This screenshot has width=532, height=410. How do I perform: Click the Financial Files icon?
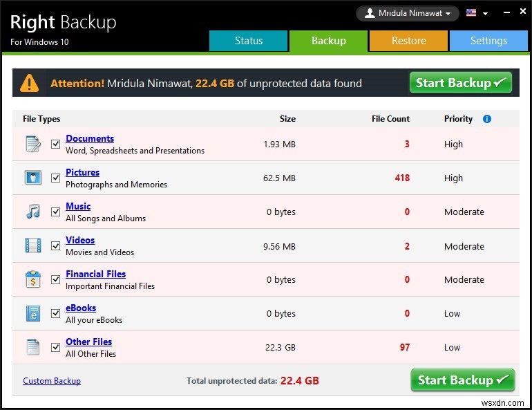[x=32, y=279]
